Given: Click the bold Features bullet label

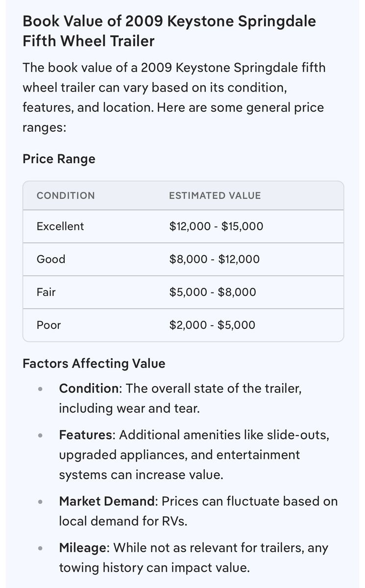Looking at the screenshot, I should [87, 435].
